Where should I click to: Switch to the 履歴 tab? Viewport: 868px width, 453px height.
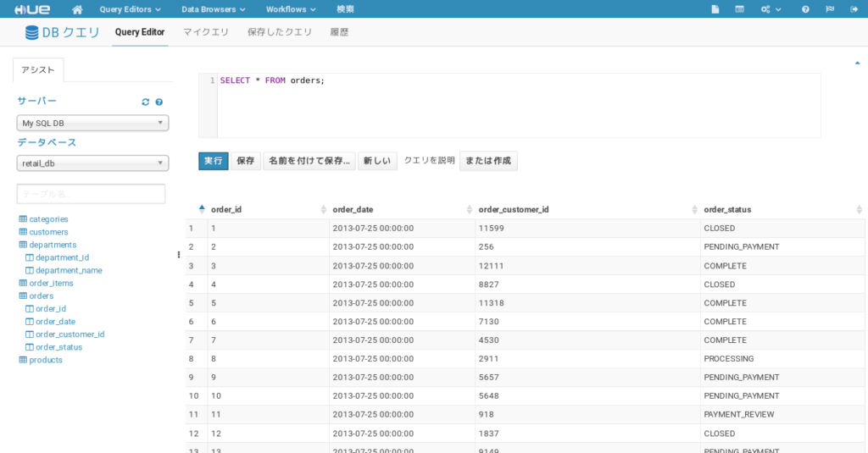coord(339,32)
